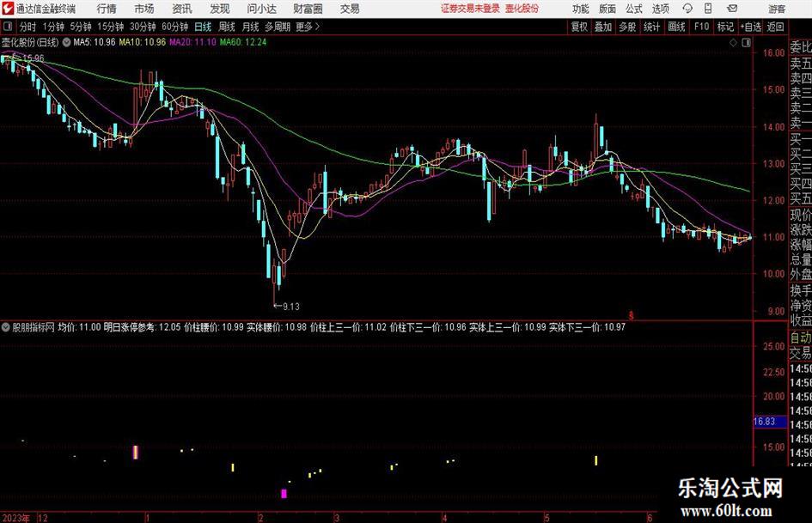Click the 标记 mark button
Image resolution: width=812 pixels, height=523 pixels.
725,27
